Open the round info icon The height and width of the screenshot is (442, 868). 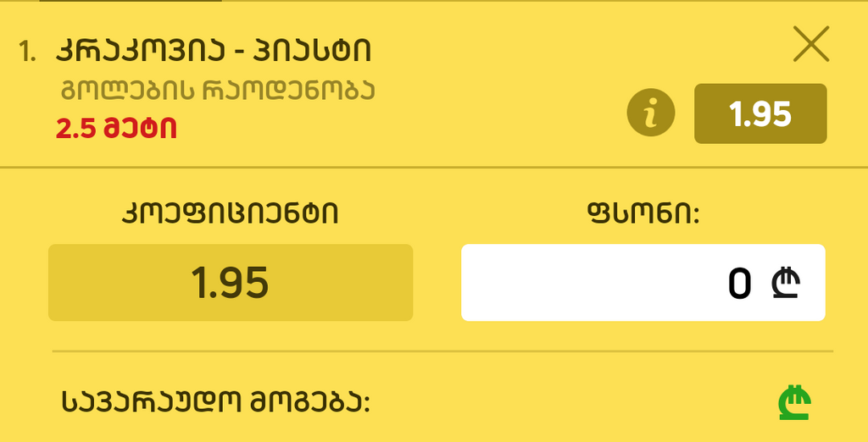650,113
